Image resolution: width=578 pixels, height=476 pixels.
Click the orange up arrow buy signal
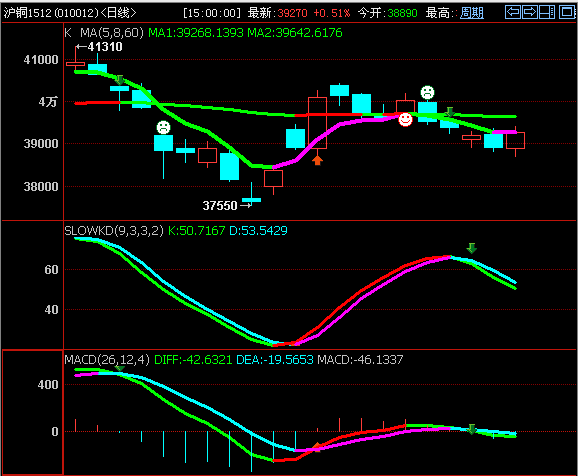point(317,160)
